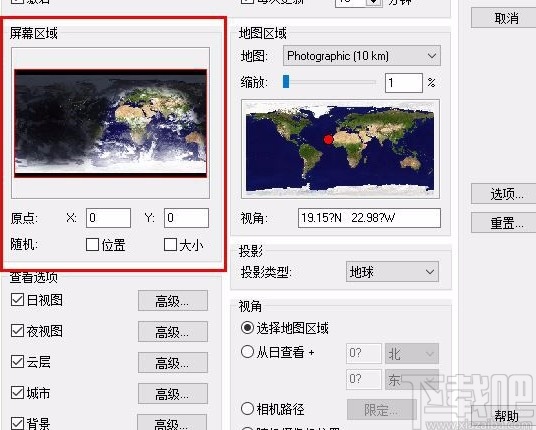Click the 取消 cancel button
The height and width of the screenshot is (430, 536).
tap(504, 18)
